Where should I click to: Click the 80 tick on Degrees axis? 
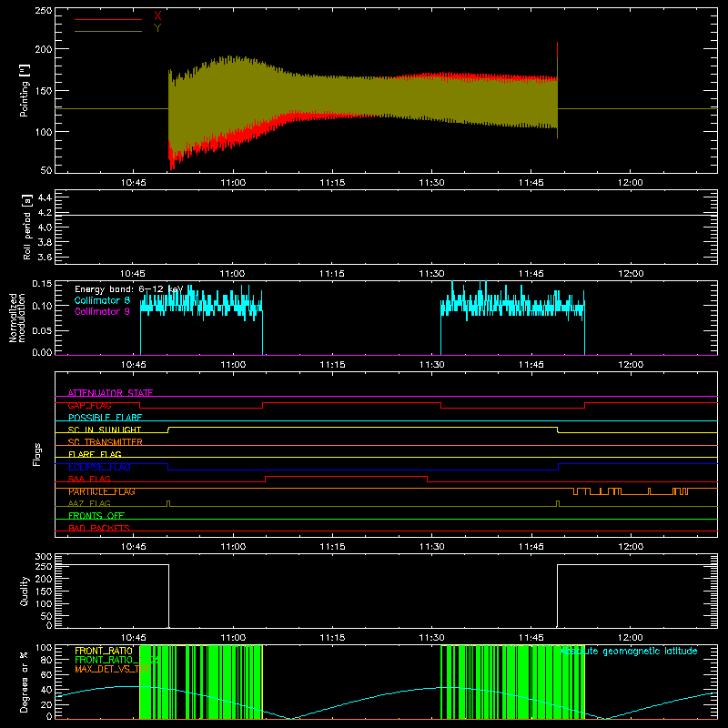(x=46, y=660)
